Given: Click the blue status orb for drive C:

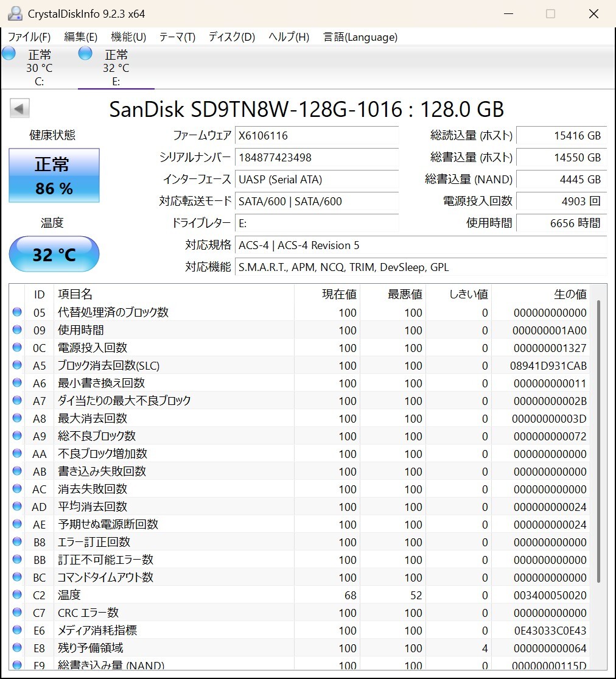Looking at the screenshot, I should pyautogui.click(x=9, y=54).
